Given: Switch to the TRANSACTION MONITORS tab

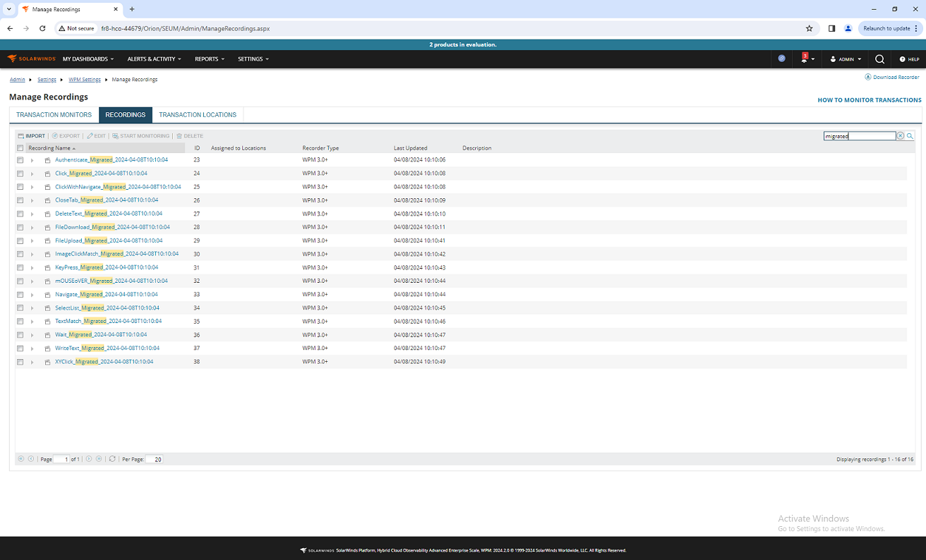Looking at the screenshot, I should pyautogui.click(x=54, y=114).
